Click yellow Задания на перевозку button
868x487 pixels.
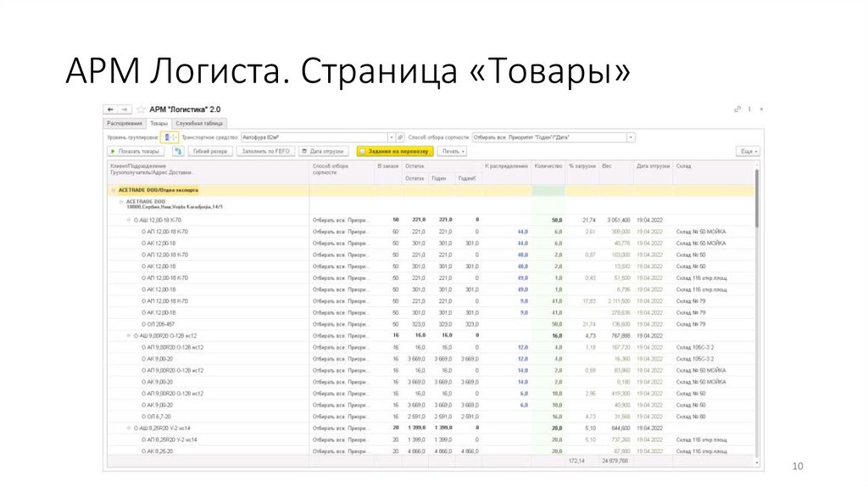coord(395,151)
